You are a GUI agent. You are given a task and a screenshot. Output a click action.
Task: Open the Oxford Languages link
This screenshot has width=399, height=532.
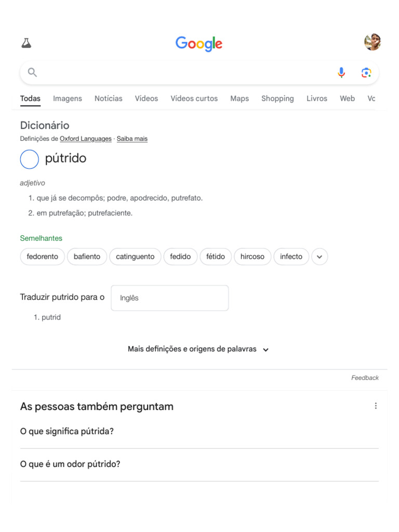(x=86, y=139)
